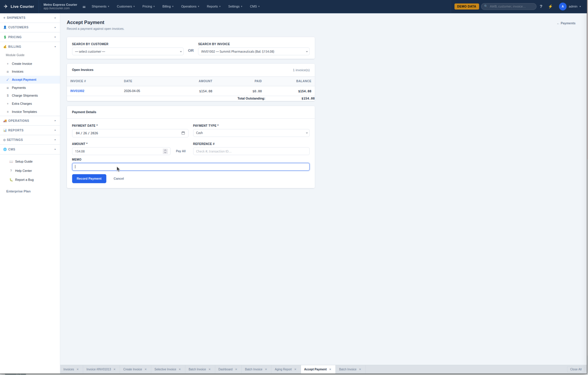
Task: Open the Payment Type dropdown
Action: 251,133
